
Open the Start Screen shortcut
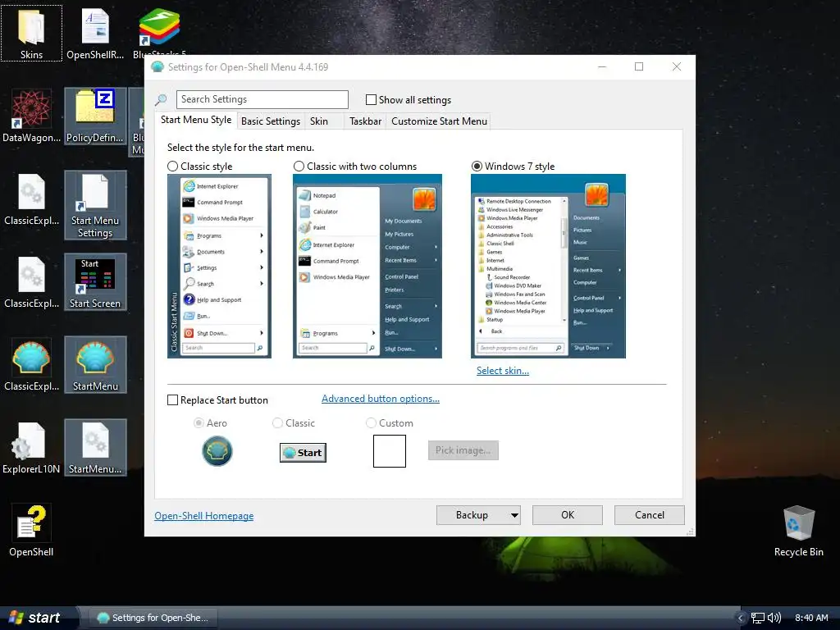[x=95, y=282]
